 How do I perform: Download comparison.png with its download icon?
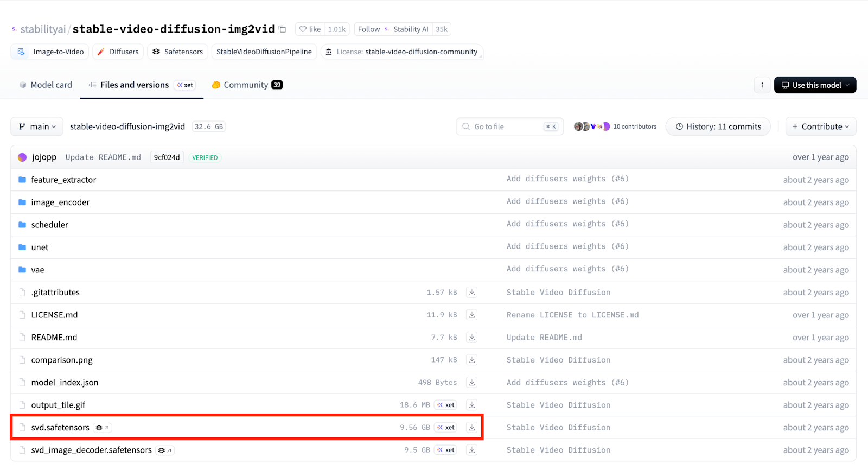[472, 360]
